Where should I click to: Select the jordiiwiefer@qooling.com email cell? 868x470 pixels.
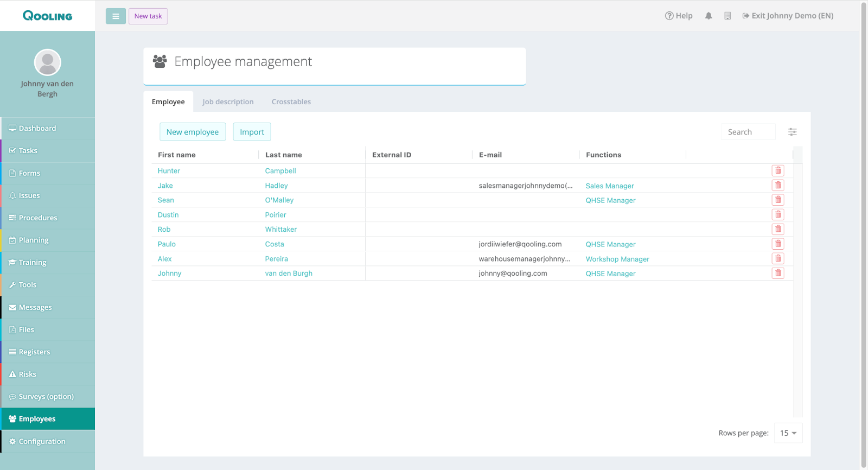point(520,244)
